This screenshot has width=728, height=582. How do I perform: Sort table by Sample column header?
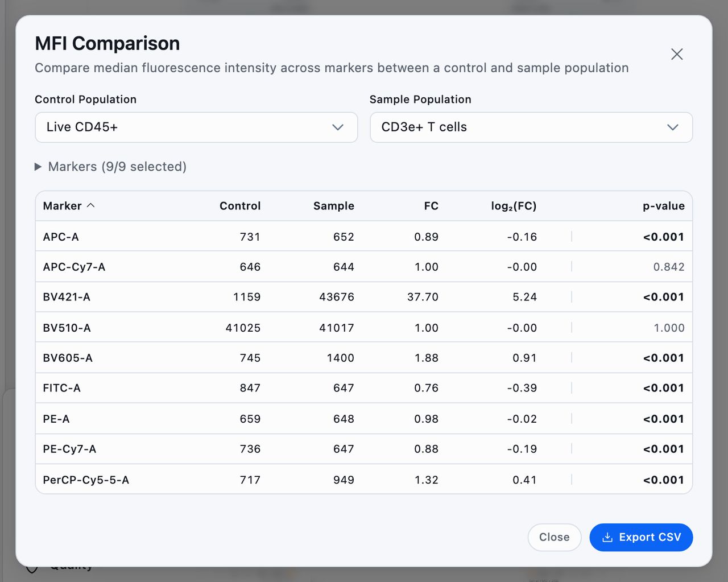(x=334, y=206)
